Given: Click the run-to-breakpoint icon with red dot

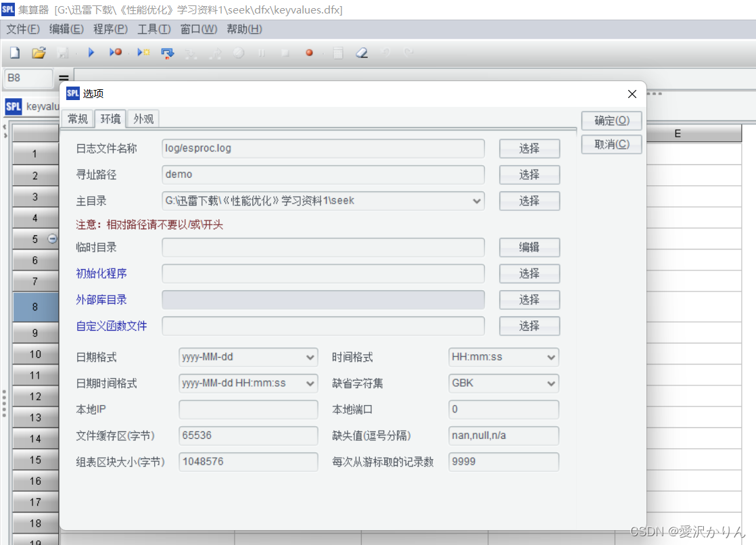Looking at the screenshot, I should (x=115, y=52).
